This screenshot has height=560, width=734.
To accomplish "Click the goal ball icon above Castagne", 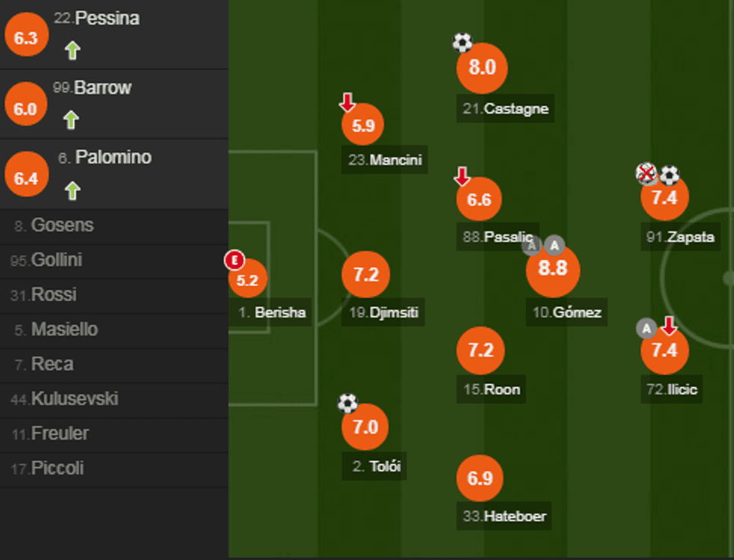I will tap(463, 43).
